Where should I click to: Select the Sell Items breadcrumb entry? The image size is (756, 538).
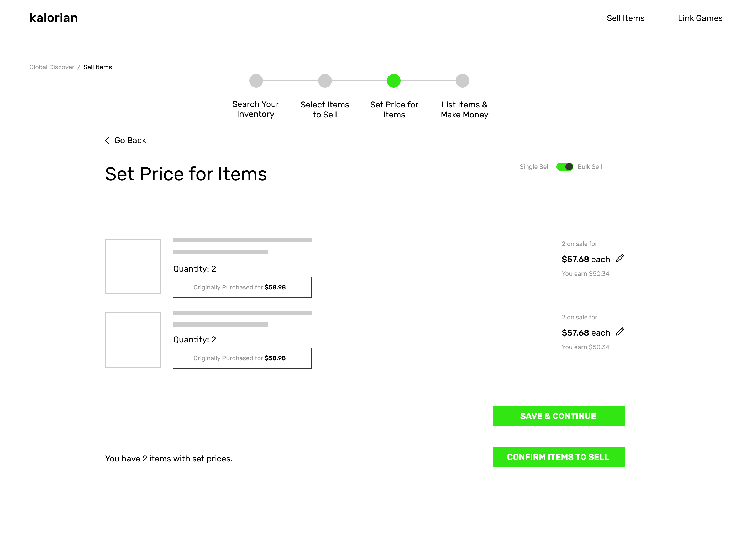pyautogui.click(x=98, y=67)
